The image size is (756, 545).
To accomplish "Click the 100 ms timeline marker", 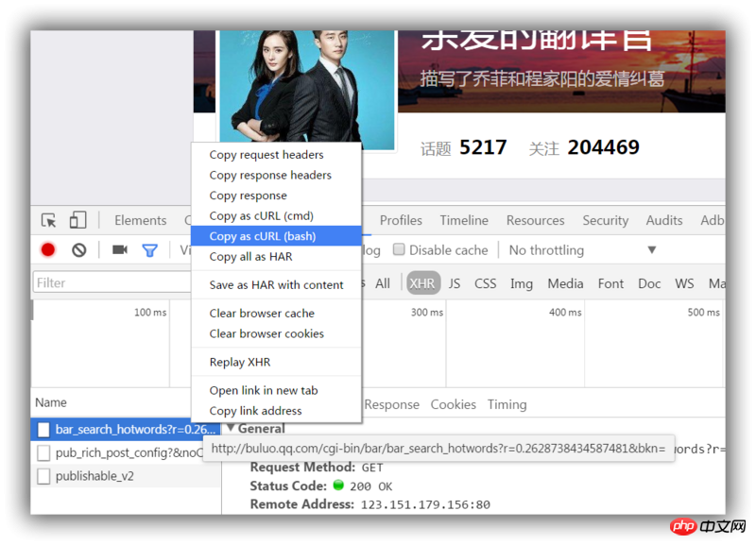I will click(150, 313).
